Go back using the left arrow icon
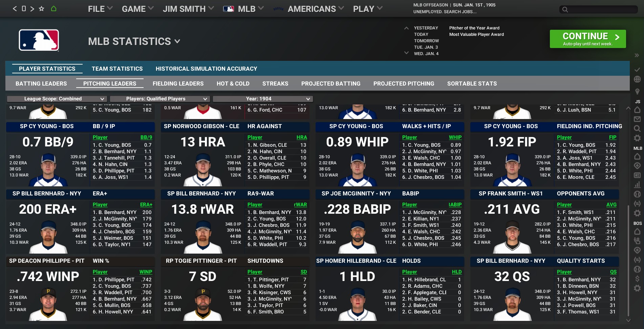This screenshot has width=644, height=329. pyautogui.click(x=15, y=9)
